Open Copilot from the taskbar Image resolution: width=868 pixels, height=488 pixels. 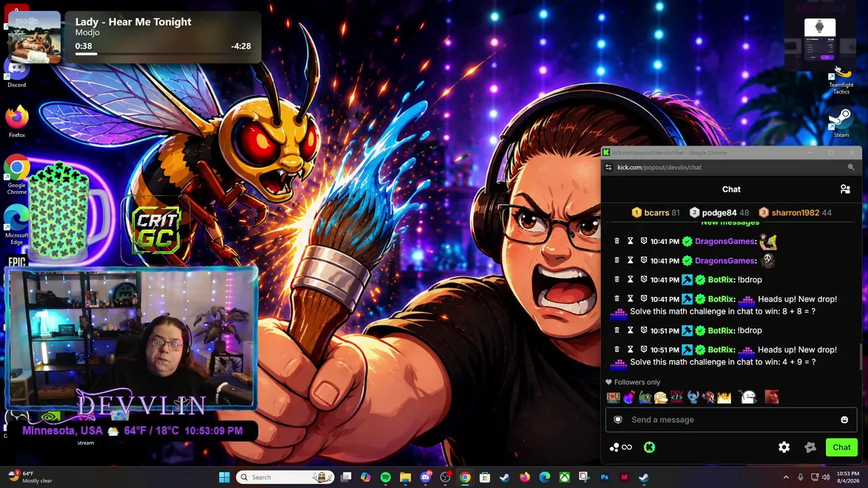366,477
